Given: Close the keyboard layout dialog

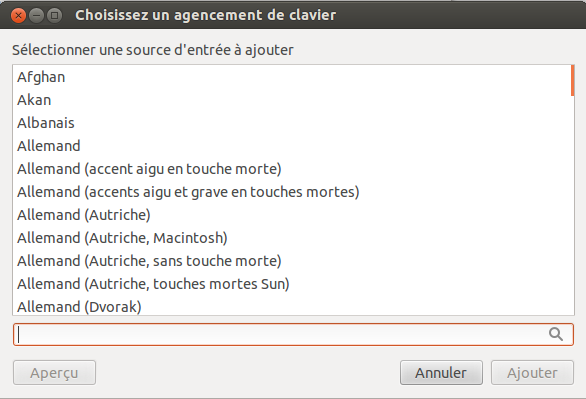Looking at the screenshot, I should pos(18,15).
